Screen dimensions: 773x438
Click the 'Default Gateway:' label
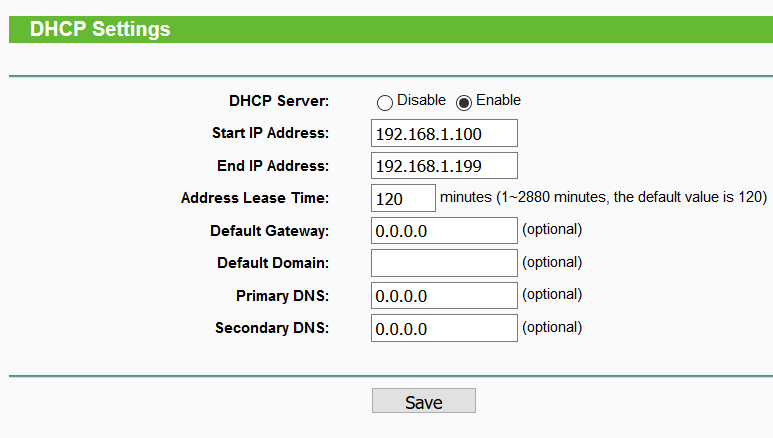270,231
